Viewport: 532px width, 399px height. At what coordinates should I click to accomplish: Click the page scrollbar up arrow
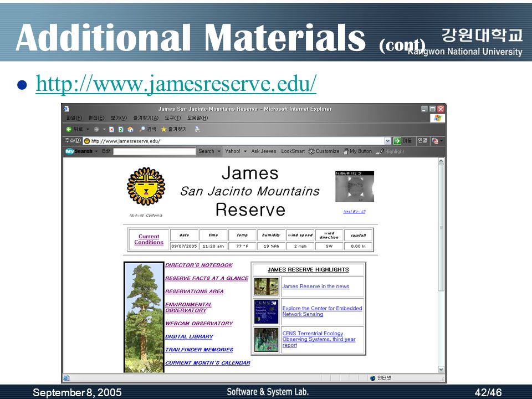coord(441,161)
